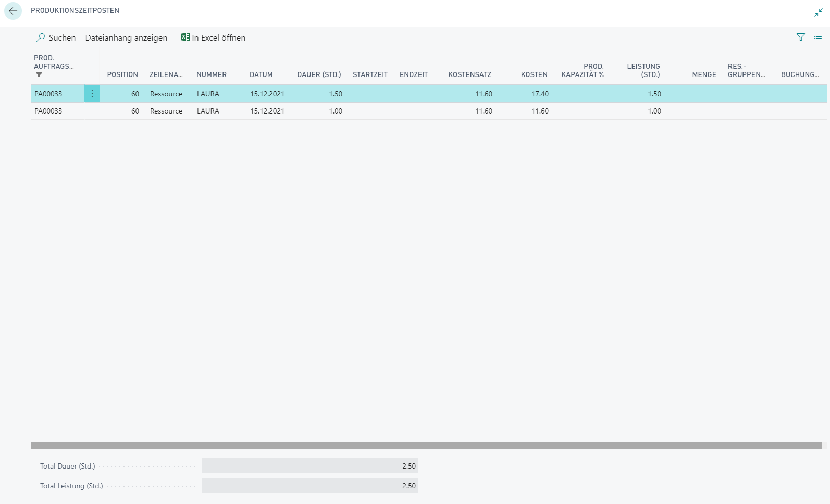Open the Menge column header menu
Viewport: 830px width, 504px height.
pos(704,74)
